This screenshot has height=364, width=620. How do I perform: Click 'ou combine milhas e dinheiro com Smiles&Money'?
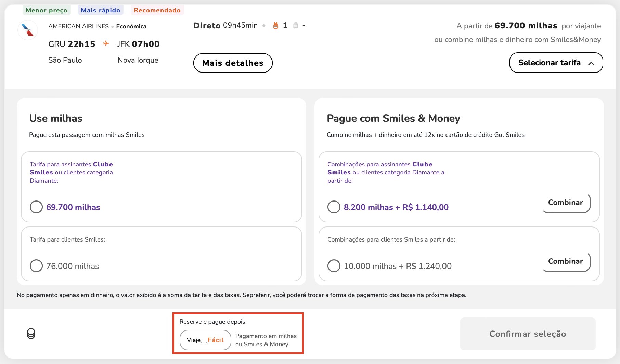[518, 40]
